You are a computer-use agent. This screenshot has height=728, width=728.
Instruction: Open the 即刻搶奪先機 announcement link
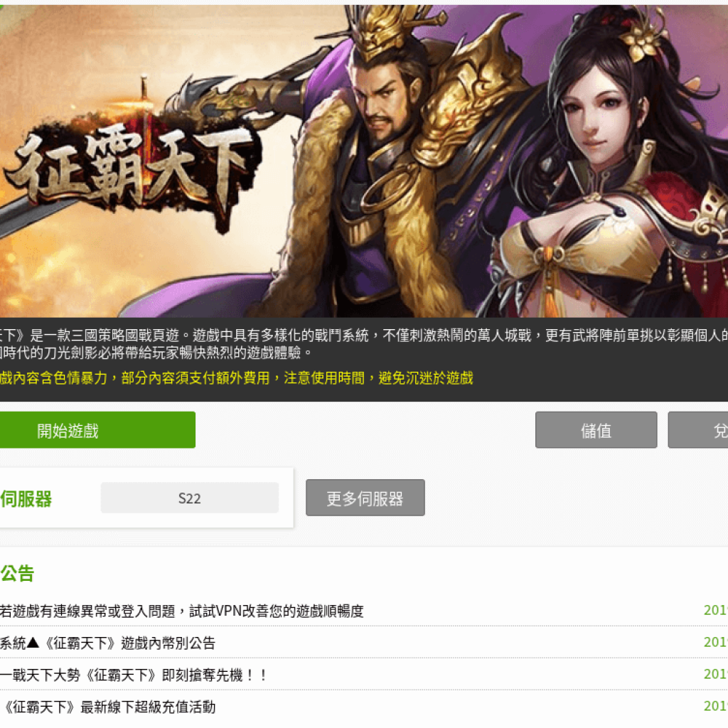(x=134, y=675)
